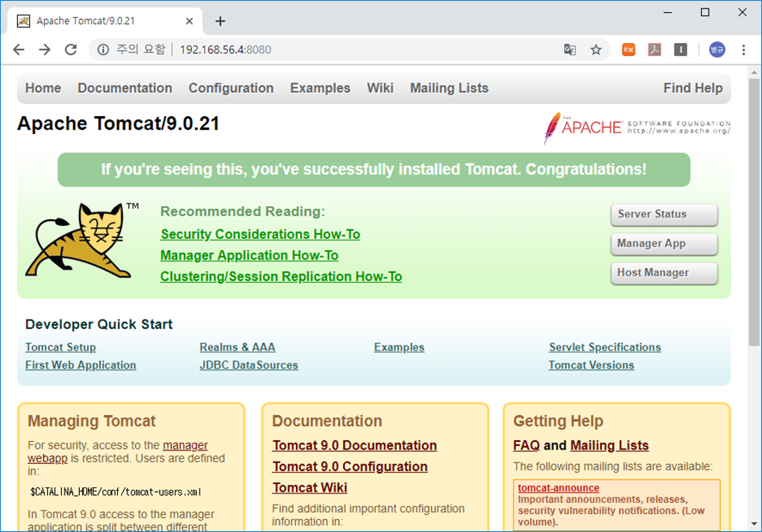Open Configuration in the navigation bar

231,88
